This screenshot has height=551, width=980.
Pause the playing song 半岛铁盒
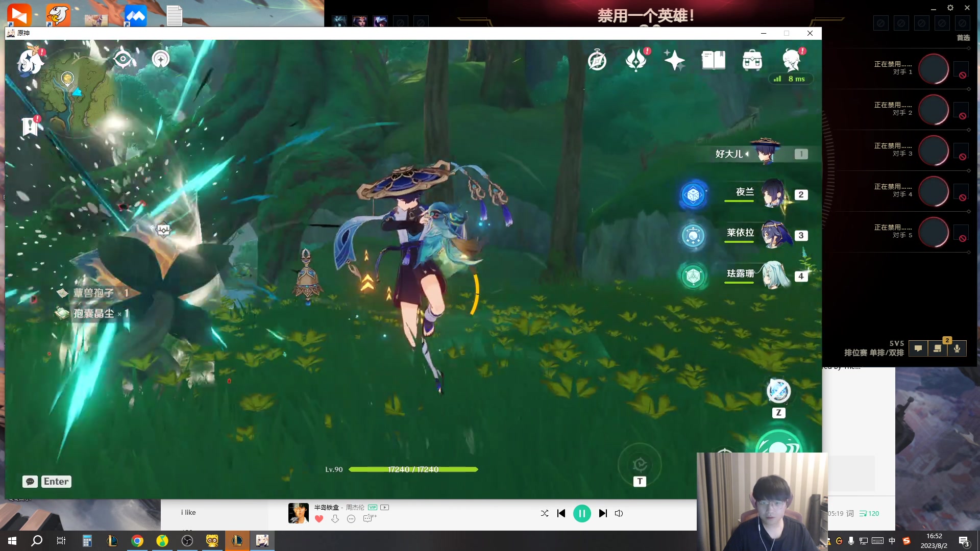coord(582,513)
